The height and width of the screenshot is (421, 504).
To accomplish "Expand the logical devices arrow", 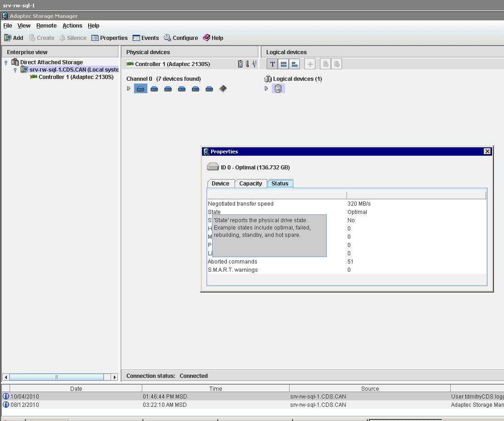I will (266, 88).
